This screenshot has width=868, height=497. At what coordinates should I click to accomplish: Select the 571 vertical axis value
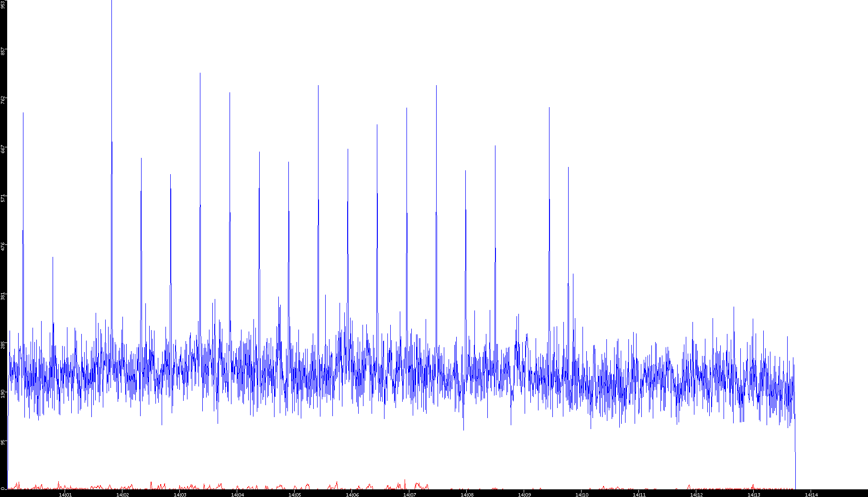[x=3, y=198]
